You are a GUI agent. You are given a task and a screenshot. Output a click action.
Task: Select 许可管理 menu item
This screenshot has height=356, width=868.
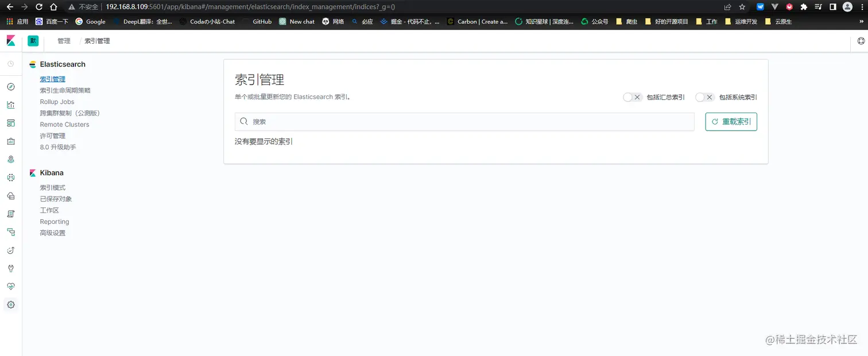pos(52,136)
